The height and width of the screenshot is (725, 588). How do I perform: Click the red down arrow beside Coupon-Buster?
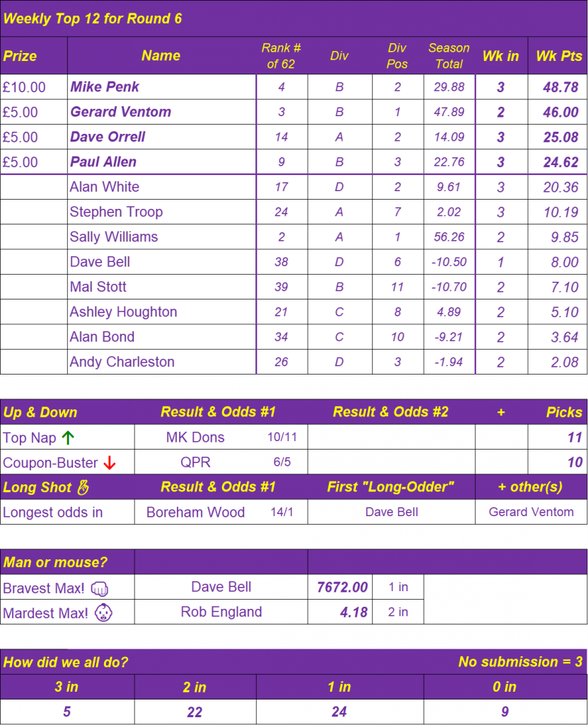pyautogui.click(x=110, y=462)
